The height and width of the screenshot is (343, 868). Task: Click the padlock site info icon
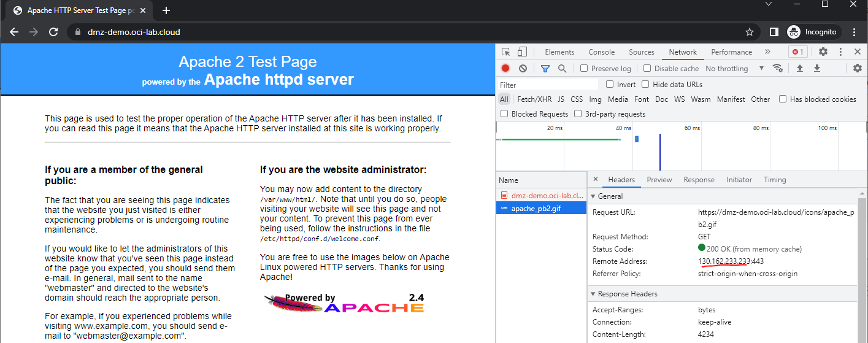point(77,32)
